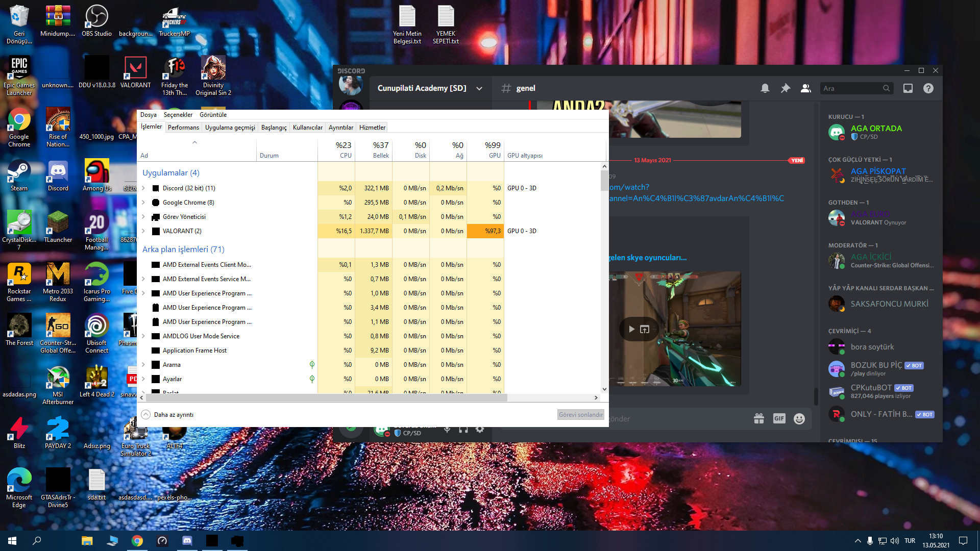The width and height of the screenshot is (980, 551).
Task: Expand VALORANT (2) process group
Action: (143, 231)
